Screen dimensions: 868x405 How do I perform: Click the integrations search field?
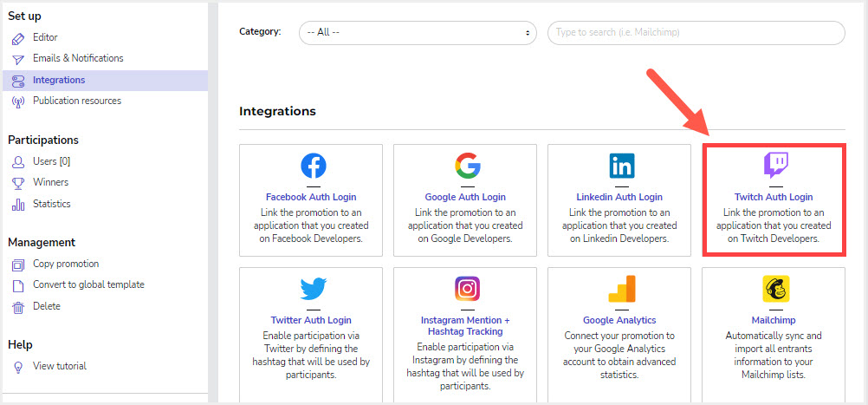696,33
